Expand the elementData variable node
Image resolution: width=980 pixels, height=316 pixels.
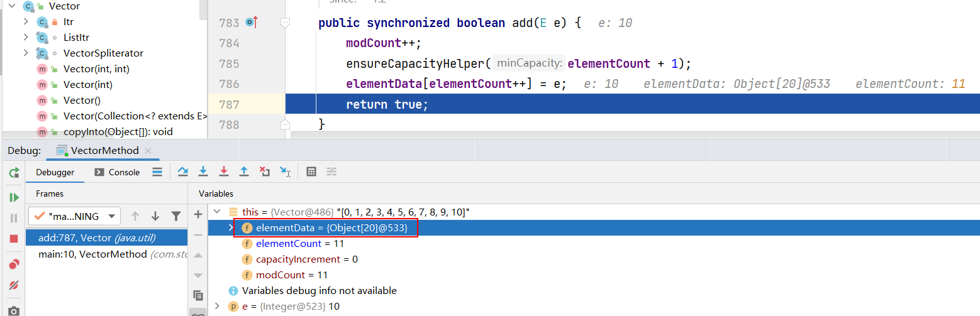(x=231, y=228)
